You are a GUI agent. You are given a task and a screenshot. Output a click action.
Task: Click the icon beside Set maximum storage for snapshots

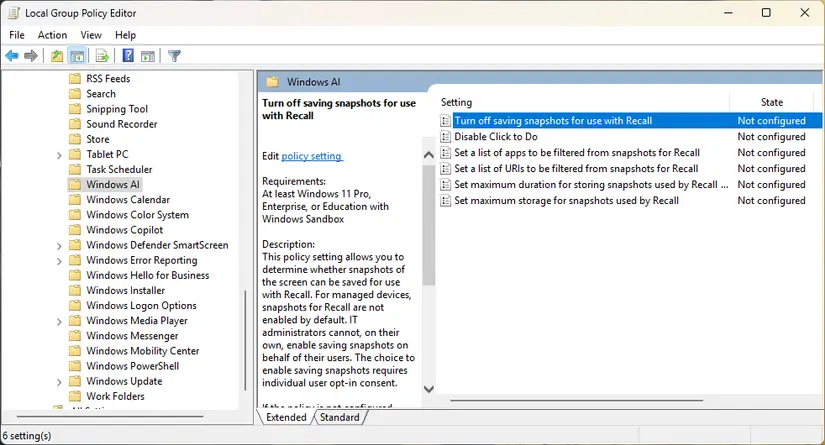445,201
